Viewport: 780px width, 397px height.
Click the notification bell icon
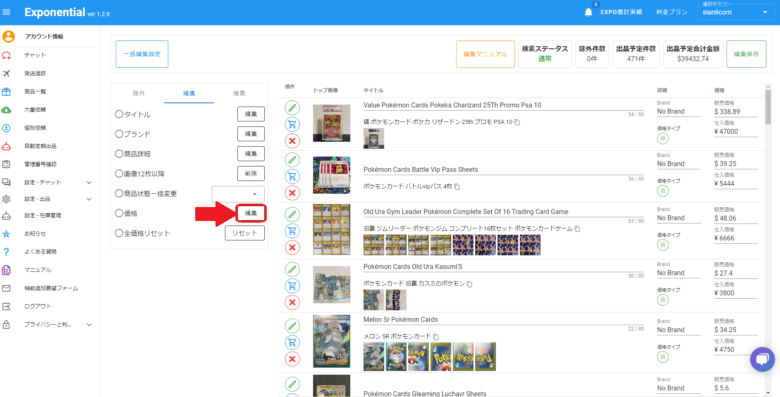pos(588,12)
